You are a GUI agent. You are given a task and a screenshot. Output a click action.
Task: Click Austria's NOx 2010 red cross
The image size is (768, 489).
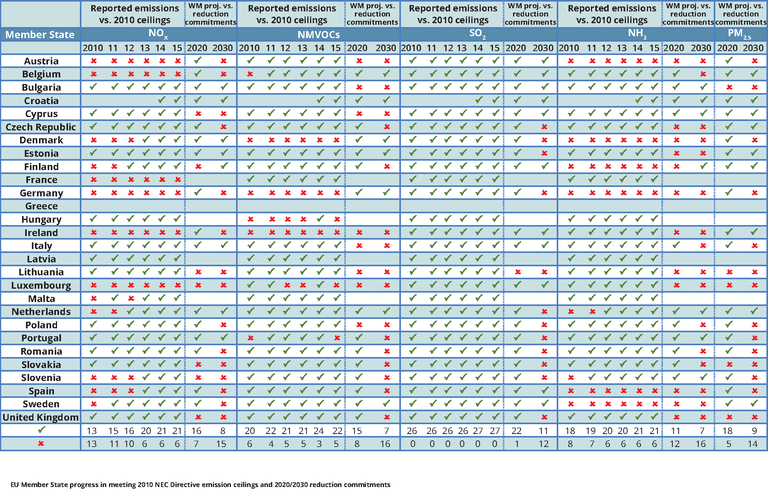point(93,62)
